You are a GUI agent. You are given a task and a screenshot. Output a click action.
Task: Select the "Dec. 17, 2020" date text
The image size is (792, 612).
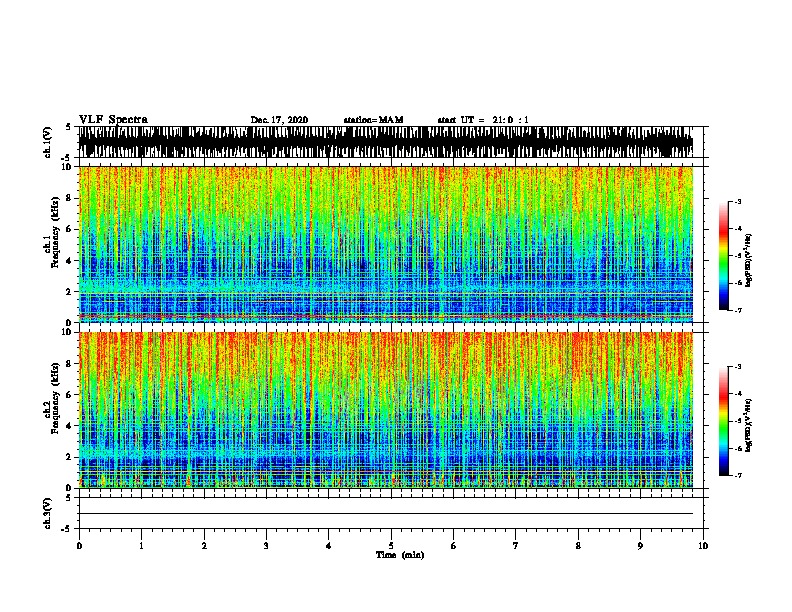click(279, 120)
